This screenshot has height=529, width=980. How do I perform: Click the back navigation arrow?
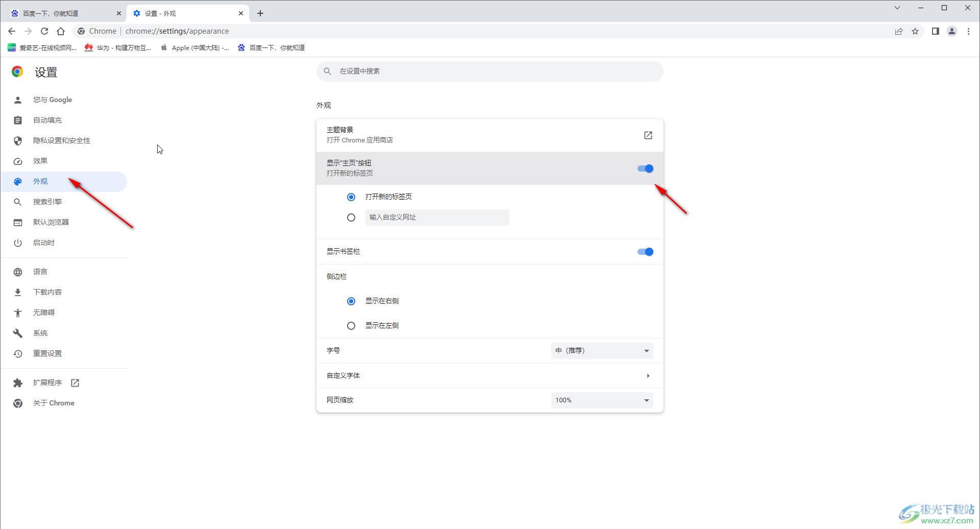coord(12,31)
